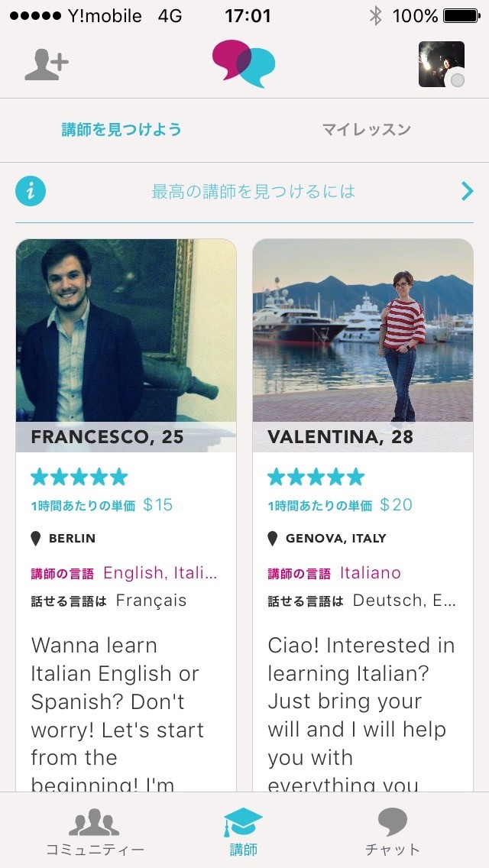Tap Valentina's five-star rating
The image size is (489, 868).
pos(316,478)
